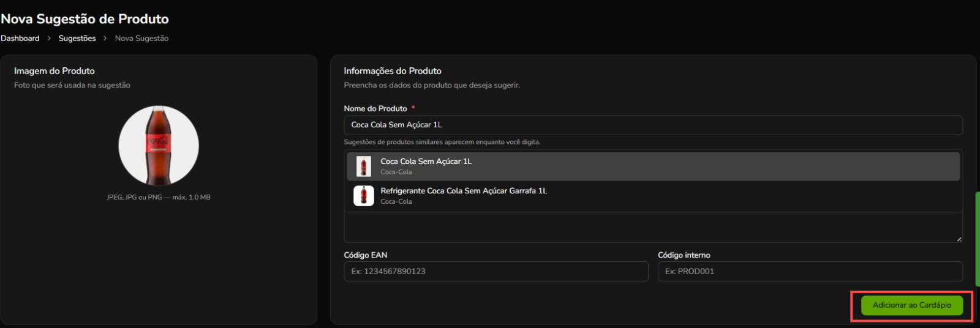The image size is (980, 328).
Task: Click the Nome do Produto input field
Action: [x=653, y=125]
